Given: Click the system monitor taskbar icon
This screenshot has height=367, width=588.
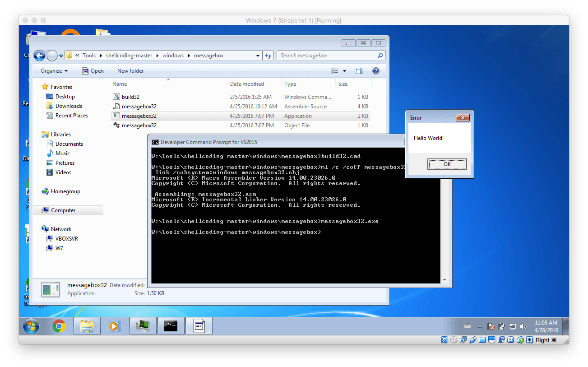Looking at the screenshot, I should click(x=143, y=326).
